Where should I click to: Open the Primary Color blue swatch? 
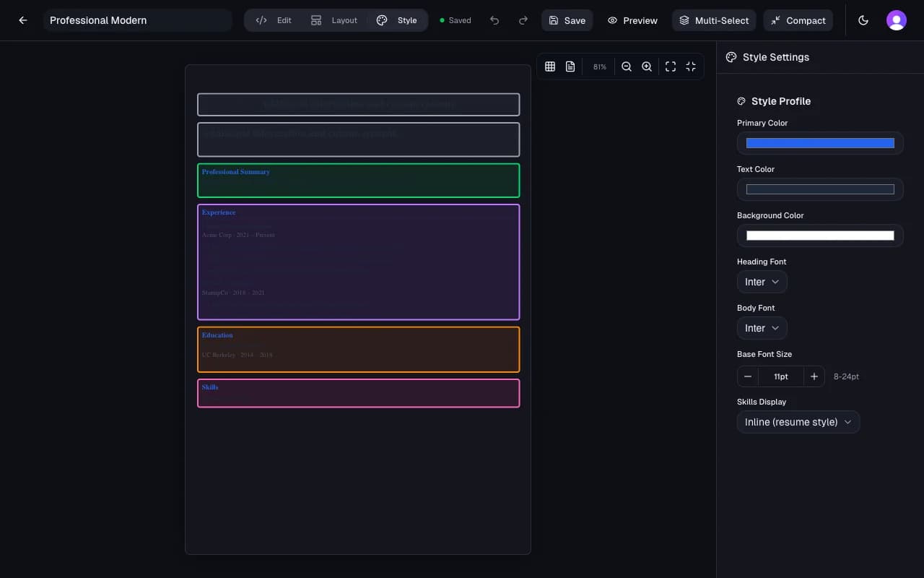pos(820,143)
